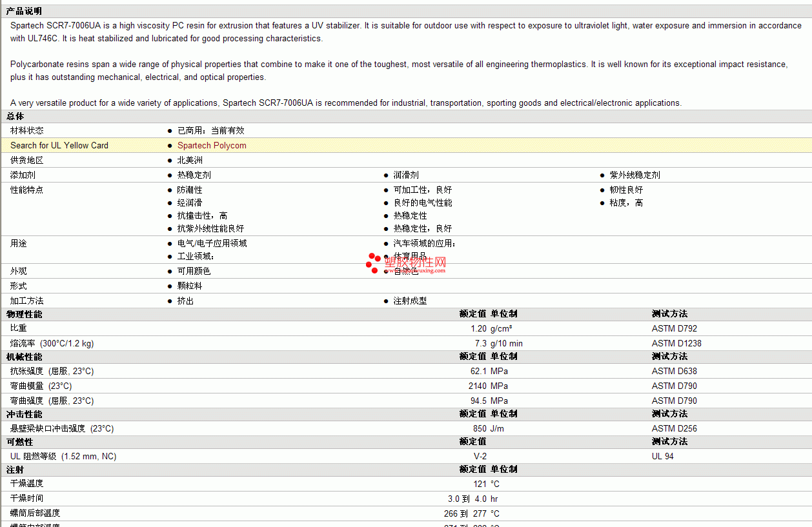This screenshot has width=812, height=527.
Task: Select the 悬壁梁缺口冲击强度 (23°C) row
Action: click(x=406, y=428)
